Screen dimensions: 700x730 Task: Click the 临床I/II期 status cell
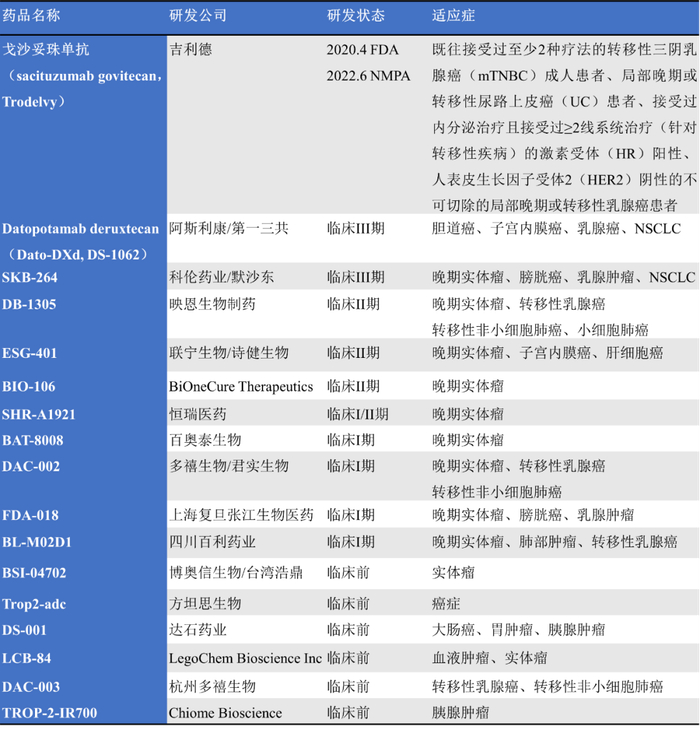[x=357, y=414]
